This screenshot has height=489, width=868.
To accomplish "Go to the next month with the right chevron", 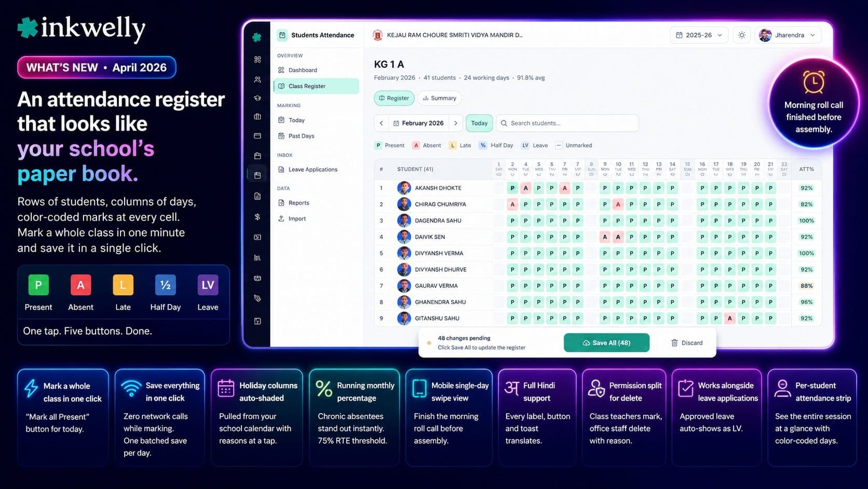I will coord(456,123).
